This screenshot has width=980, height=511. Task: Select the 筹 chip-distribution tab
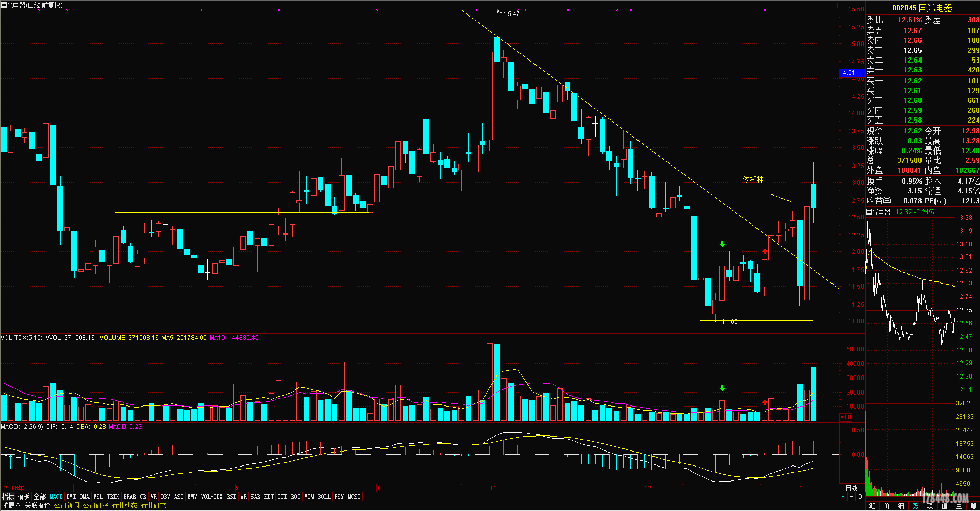coord(973,506)
